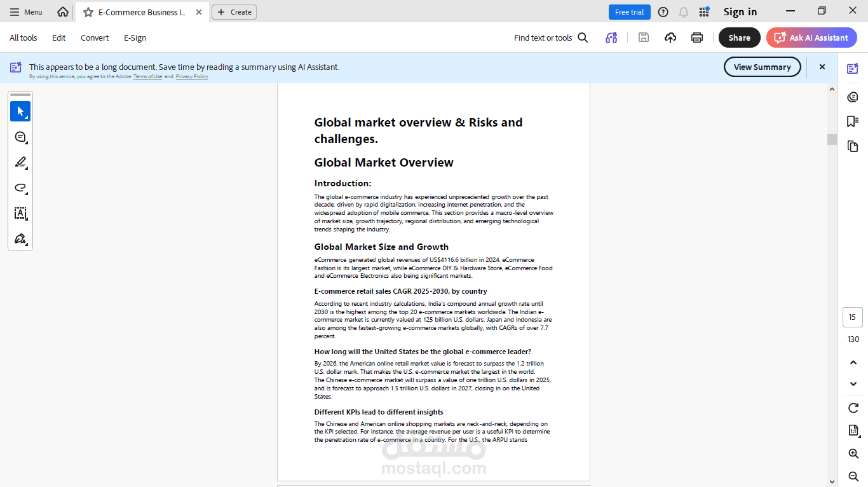The image size is (868, 487).
Task: Open the E-Sign menu
Action: [x=135, y=38]
